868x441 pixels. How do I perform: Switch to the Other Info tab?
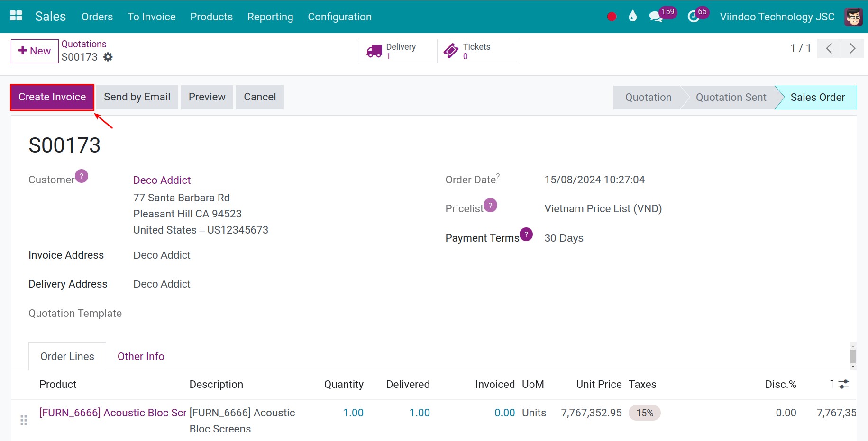pyautogui.click(x=141, y=356)
